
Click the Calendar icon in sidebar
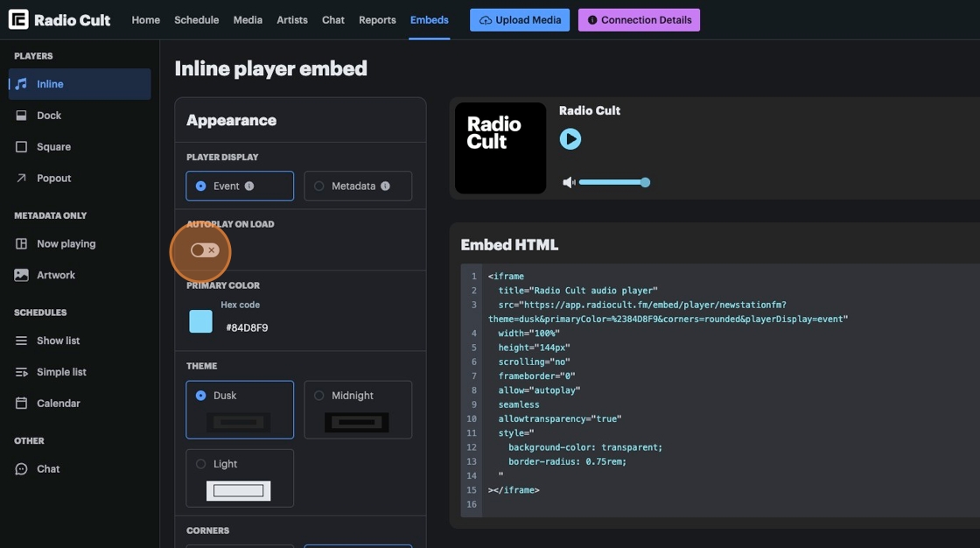click(21, 403)
